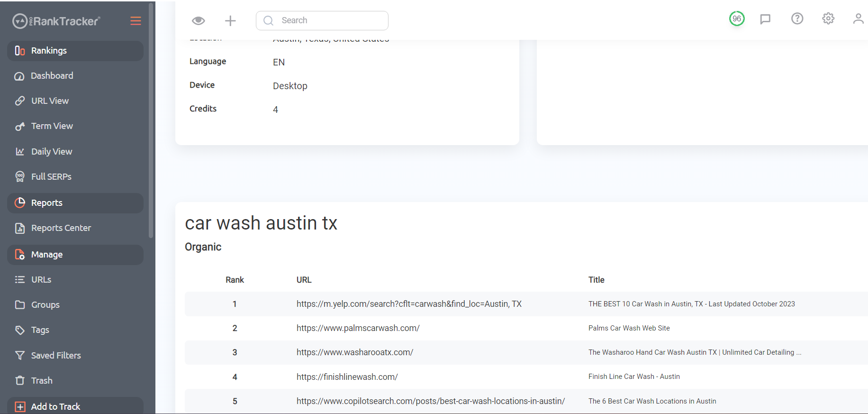
Task: Open the m.yelp.com search URL
Action: click(x=409, y=304)
